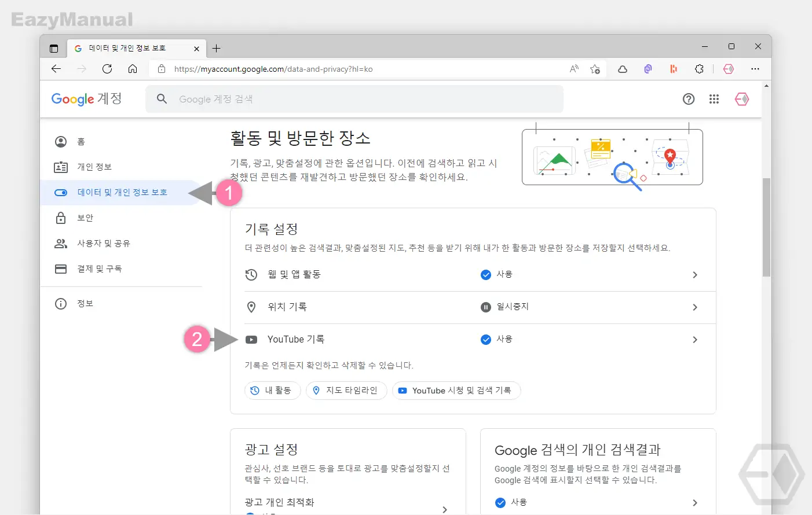Click the 웹 및 앱 활동 history icon
The width and height of the screenshot is (812, 515).
coord(251,275)
